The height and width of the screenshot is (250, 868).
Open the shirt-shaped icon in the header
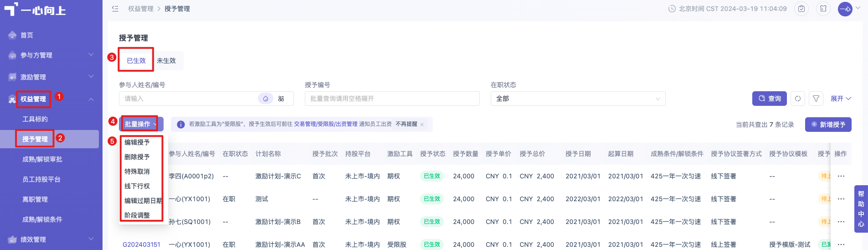[823, 9]
